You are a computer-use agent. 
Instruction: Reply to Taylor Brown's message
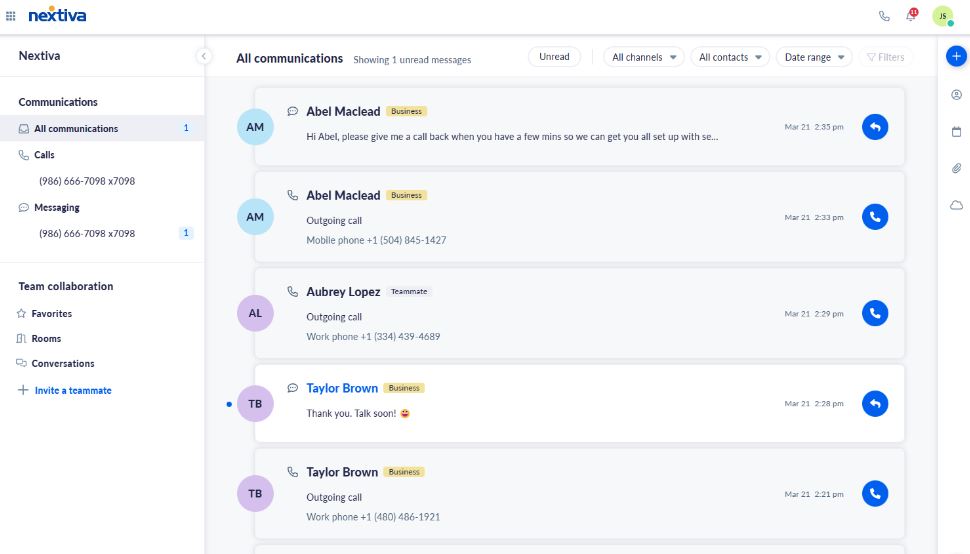(875, 404)
